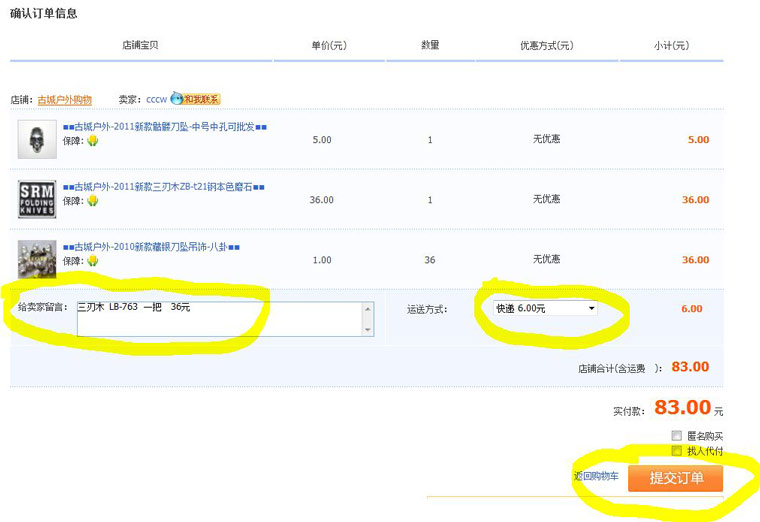Open the skull pendant product thumbnail

(x=37, y=140)
